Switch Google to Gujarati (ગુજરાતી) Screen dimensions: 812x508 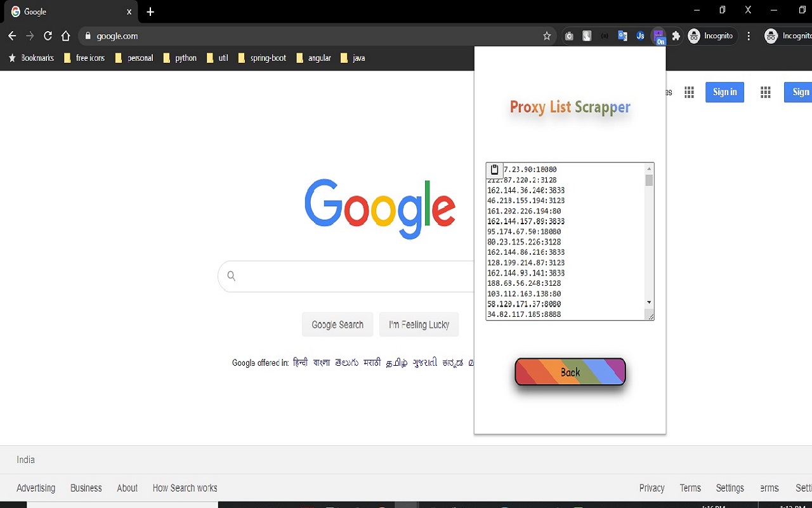pyautogui.click(x=425, y=363)
